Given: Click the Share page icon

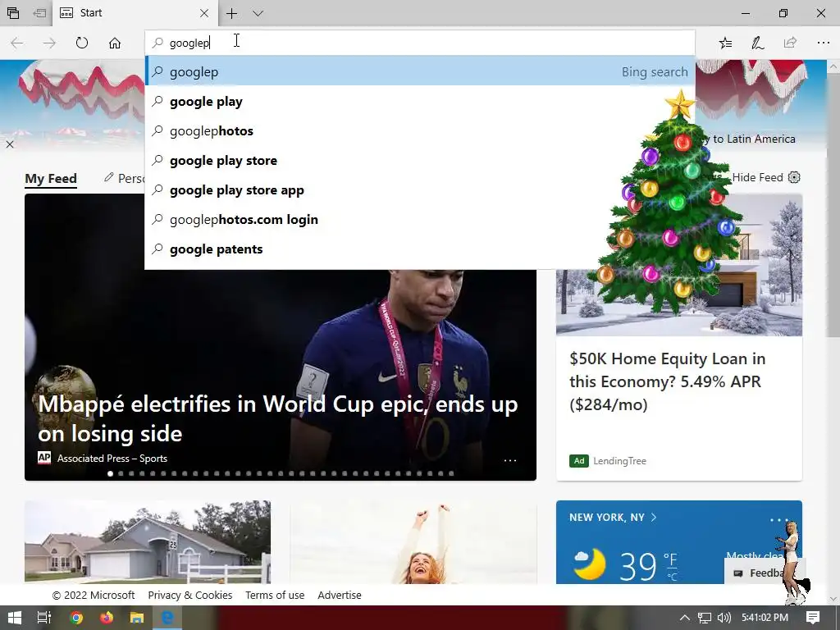Looking at the screenshot, I should [790, 43].
